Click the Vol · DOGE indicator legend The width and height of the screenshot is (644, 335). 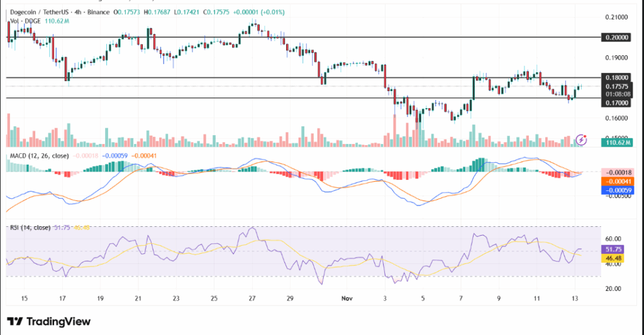point(22,19)
